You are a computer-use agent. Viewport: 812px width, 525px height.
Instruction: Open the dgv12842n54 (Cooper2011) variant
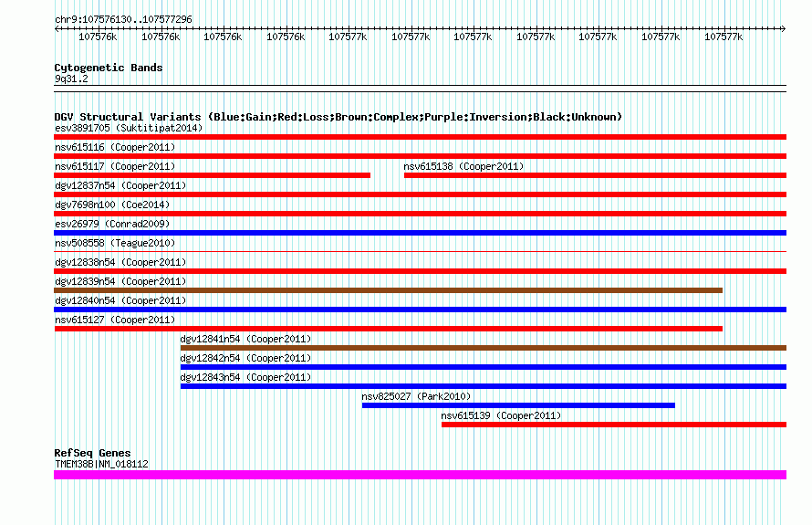tap(245, 358)
